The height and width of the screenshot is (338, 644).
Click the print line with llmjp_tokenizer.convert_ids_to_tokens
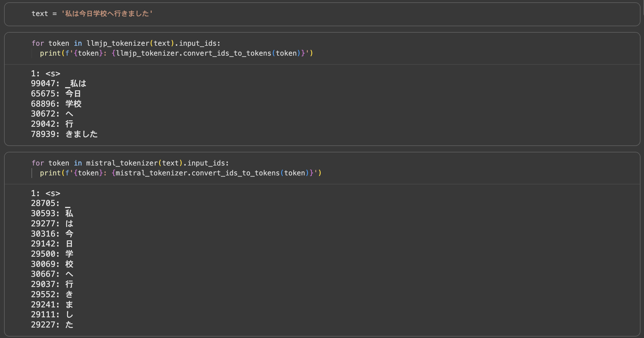176,53
